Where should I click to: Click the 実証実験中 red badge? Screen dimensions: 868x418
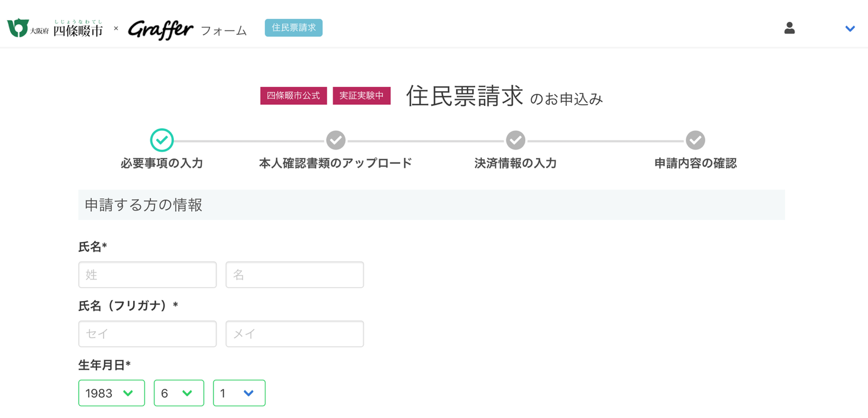pyautogui.click(x=362, y=96)
